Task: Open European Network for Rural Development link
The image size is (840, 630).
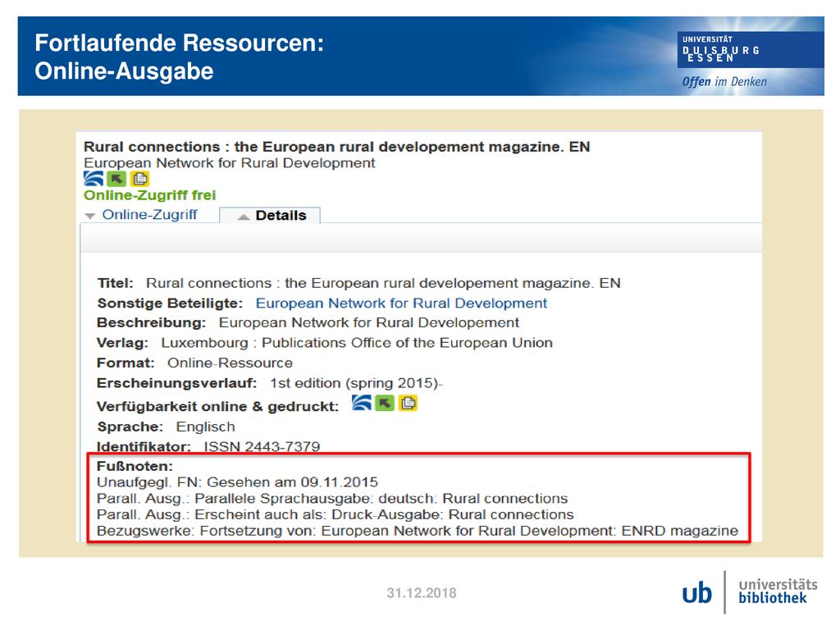Action: [x=401, y=304]
